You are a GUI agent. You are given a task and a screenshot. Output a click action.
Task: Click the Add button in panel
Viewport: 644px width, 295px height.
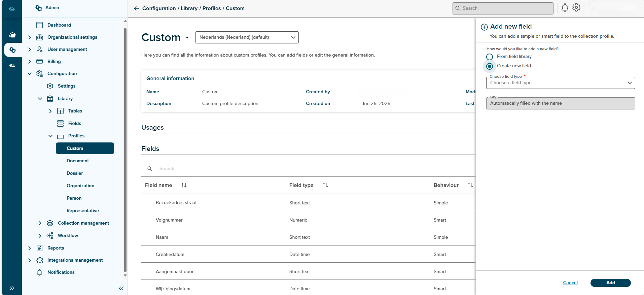(x=610, y=283)
